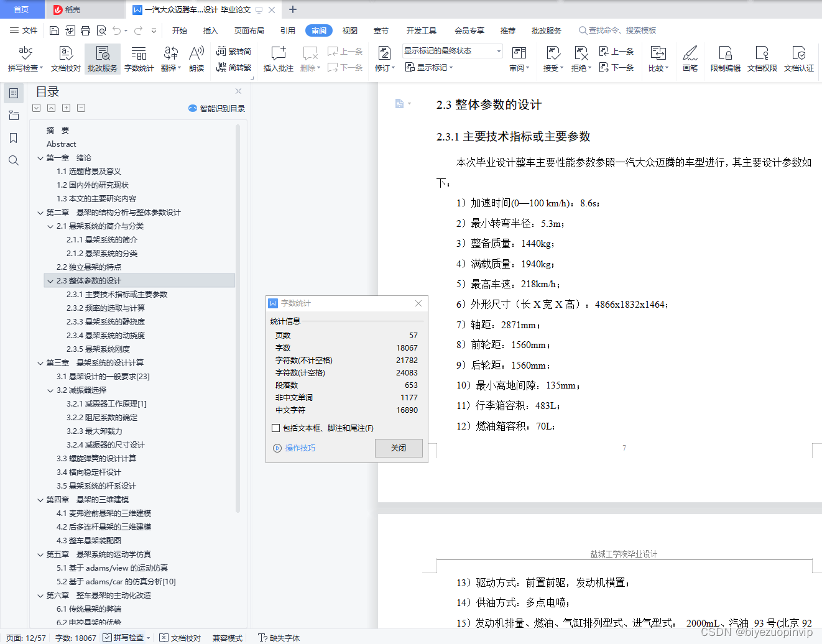Close the 目录 outline panel
Viewport: 822px width, 644px height.
click(238, 91)
